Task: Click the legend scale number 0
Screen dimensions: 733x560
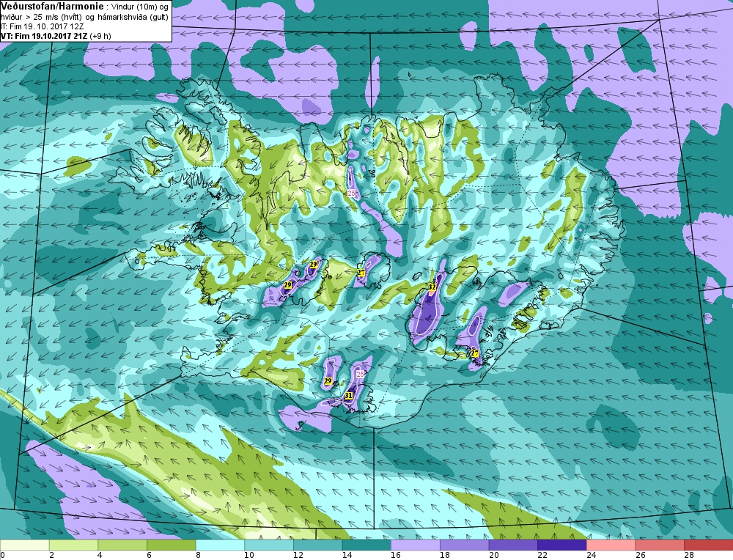Action: click(x=3, y=556)
